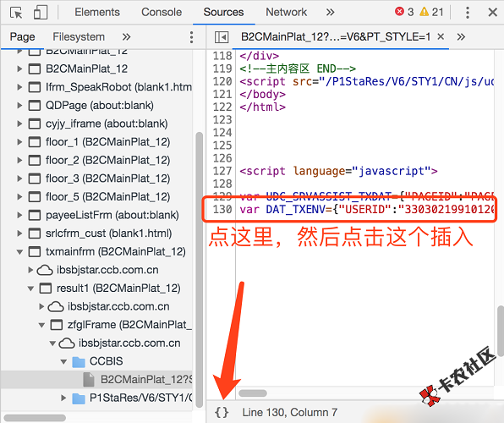The image size is (504, 423).
Task: Click the CCBIS folder icon
Action: pyautogui.click(x=79, y=361)
